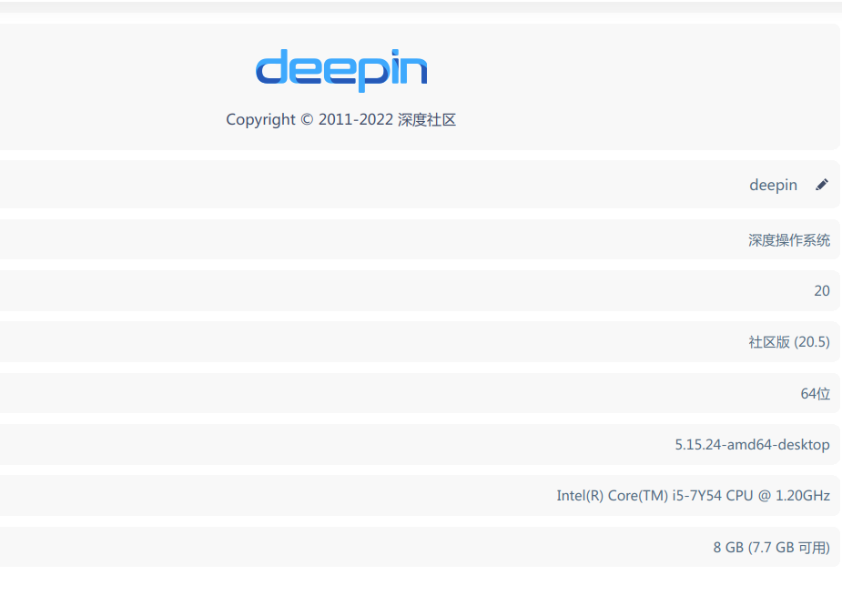Screen dimensions: 842x616
Task: Click the edition value '社区版 (20.5)'
Action: [x=789, y=342]
